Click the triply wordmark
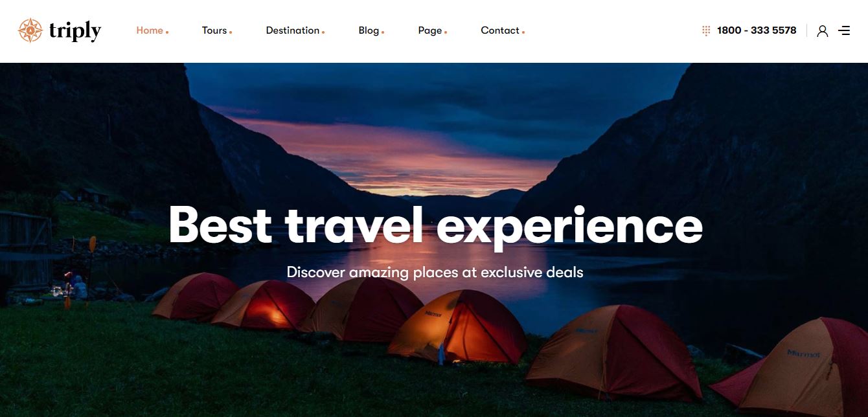The height and width of the screenshot is (417, 868). pyautogui.click(x=75, y=31)
